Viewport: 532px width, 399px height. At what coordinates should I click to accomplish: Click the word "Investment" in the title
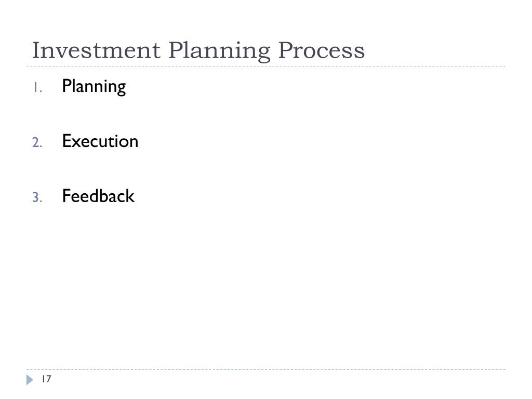96,50
